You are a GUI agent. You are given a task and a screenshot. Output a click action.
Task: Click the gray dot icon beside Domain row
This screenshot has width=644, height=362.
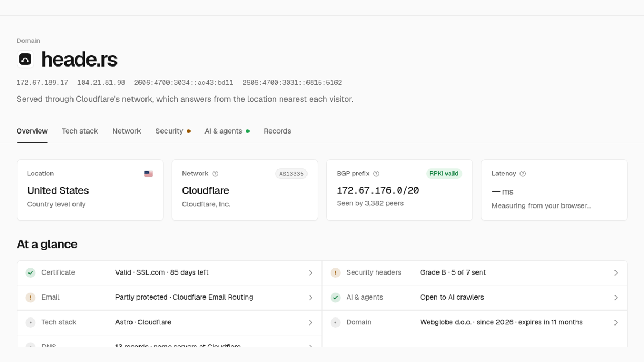335,322
